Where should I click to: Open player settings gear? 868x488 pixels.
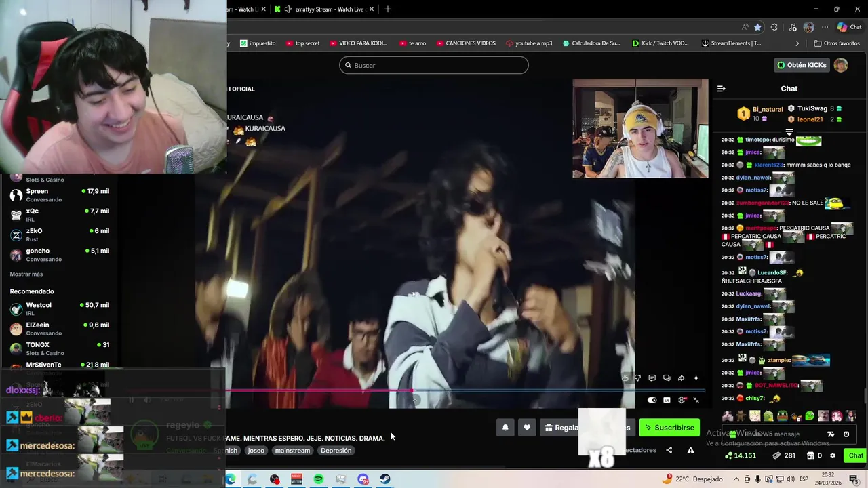click(682, 400)
